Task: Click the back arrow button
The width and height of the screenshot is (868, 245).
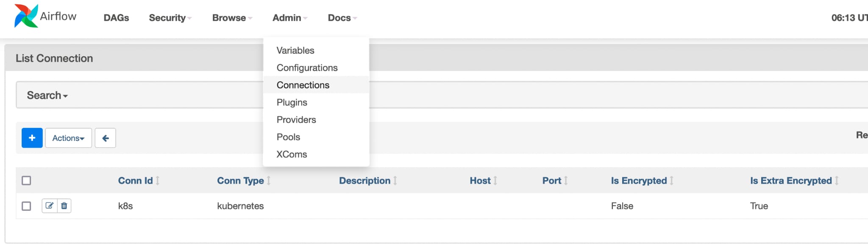Action: click(106, 138)
